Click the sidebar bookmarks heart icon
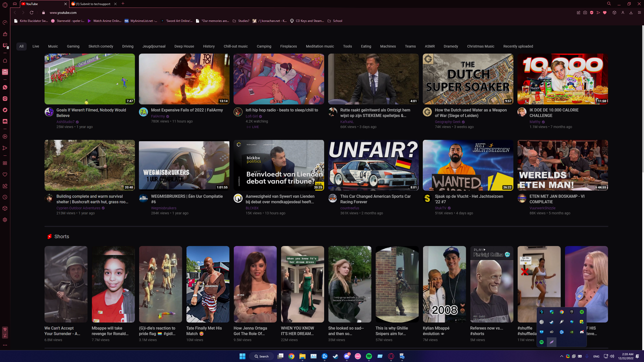The image size is (644, 362). click(5, 175)
